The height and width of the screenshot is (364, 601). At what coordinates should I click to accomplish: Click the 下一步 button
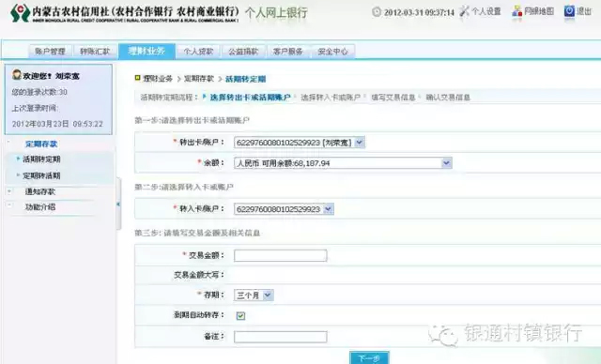[x=369, y=358]
